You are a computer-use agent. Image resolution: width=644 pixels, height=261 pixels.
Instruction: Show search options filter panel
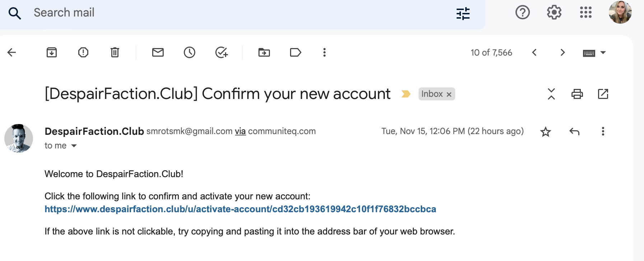[x=463, y=14]
